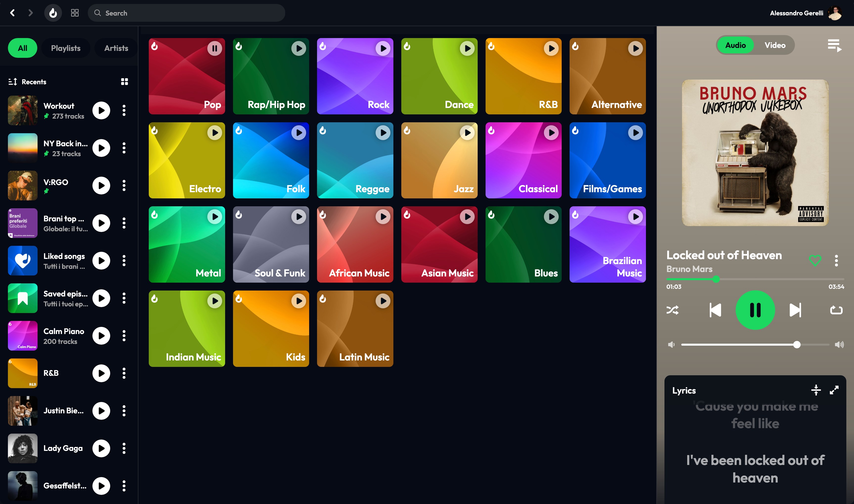The width and height of the screenshot is (854, 504).
Task: Play the Rap/Hip Hop genre tile
Action: pos(299,48)
